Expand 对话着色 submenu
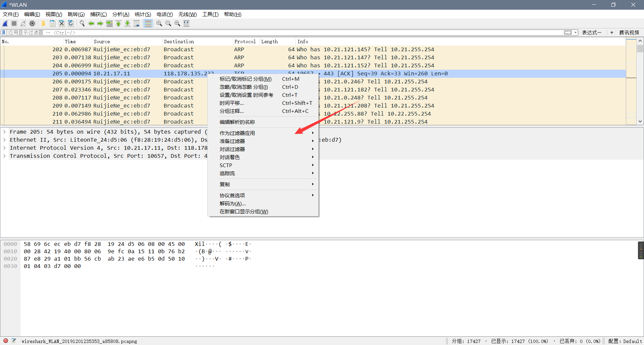The height and width of the screenshot is (345, 644). click(x=263, y=157)
